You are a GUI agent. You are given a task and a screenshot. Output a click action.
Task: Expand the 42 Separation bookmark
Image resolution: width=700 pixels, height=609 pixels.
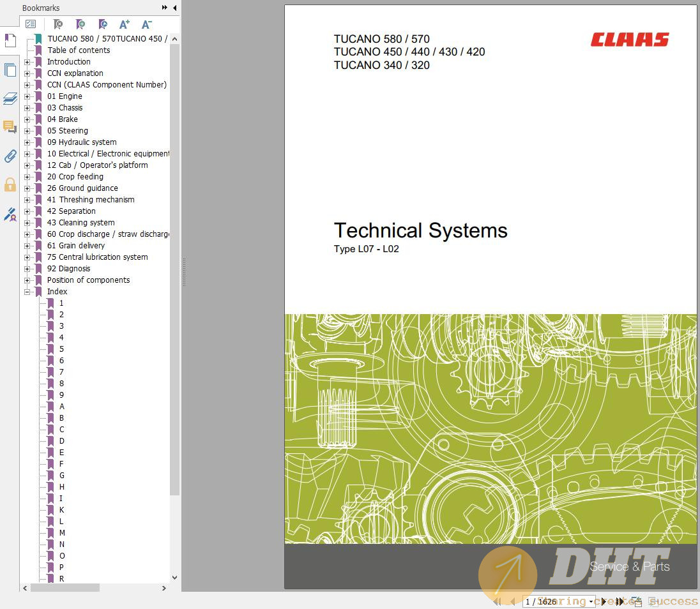pos(27,211)
